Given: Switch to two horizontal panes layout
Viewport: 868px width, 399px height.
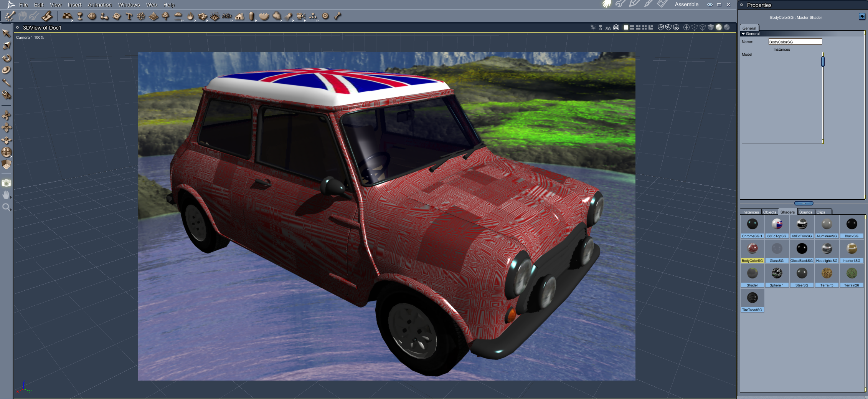Looking at the screenshot, I should point(632,28).
